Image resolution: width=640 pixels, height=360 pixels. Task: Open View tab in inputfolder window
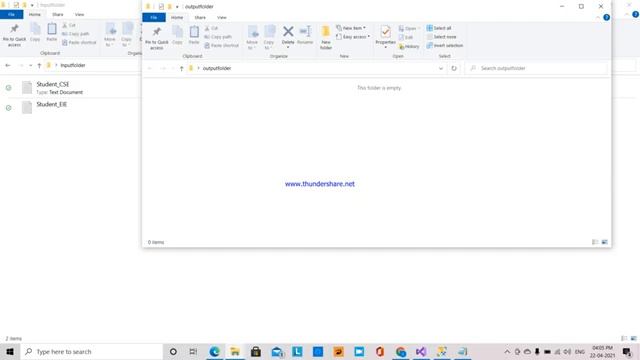click(79, 14)
